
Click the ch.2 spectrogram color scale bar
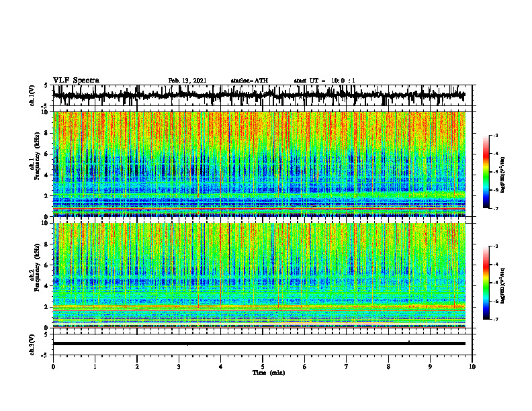(486, 283)
